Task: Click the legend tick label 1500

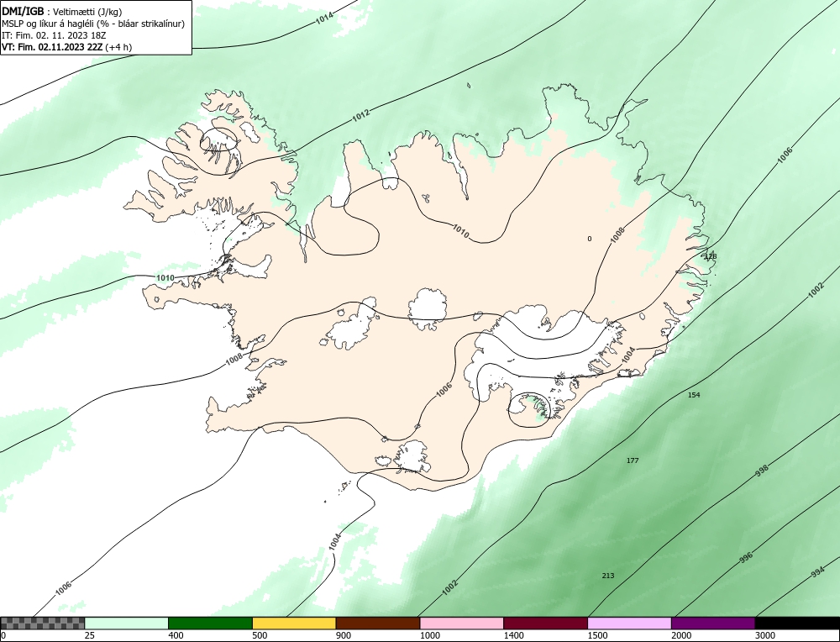Action: (597, 635)
